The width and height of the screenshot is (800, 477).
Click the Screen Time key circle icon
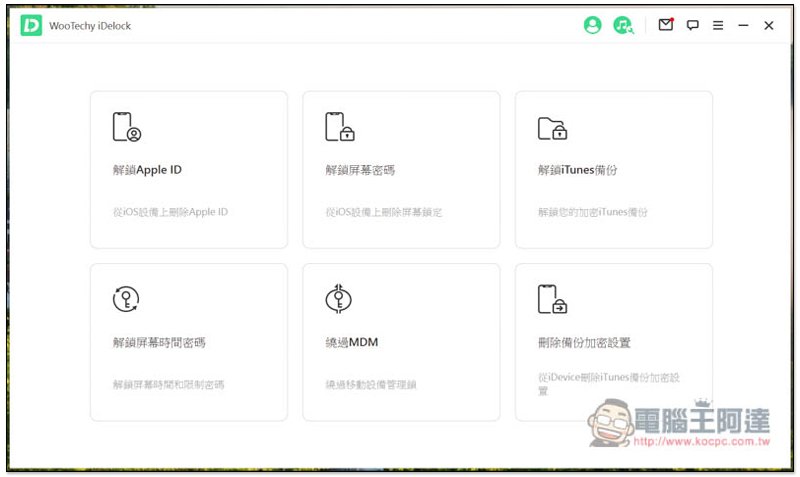[126, 299]
